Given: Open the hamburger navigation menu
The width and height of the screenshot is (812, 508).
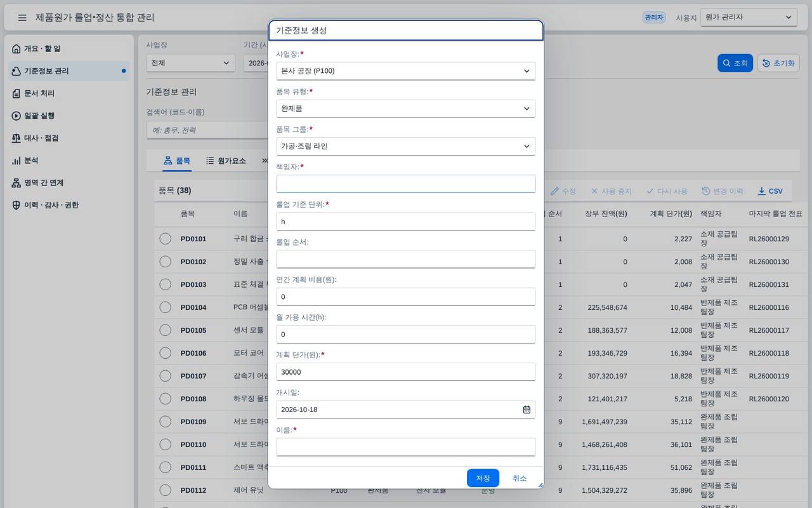Looking at the screenshot, I should 22,18.
